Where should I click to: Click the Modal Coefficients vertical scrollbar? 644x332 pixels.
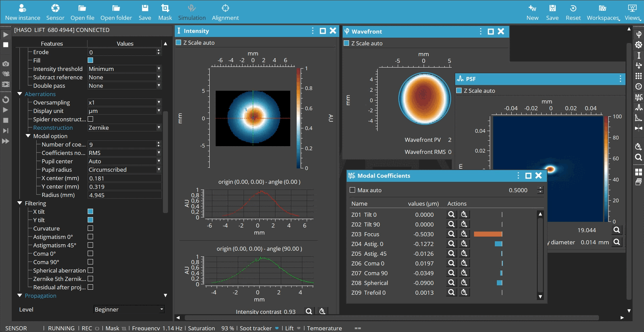tap(540, 255)
